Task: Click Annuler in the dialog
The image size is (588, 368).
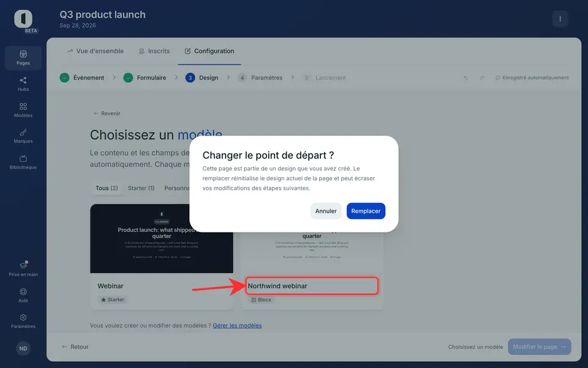Action: (x=326, y=211)
